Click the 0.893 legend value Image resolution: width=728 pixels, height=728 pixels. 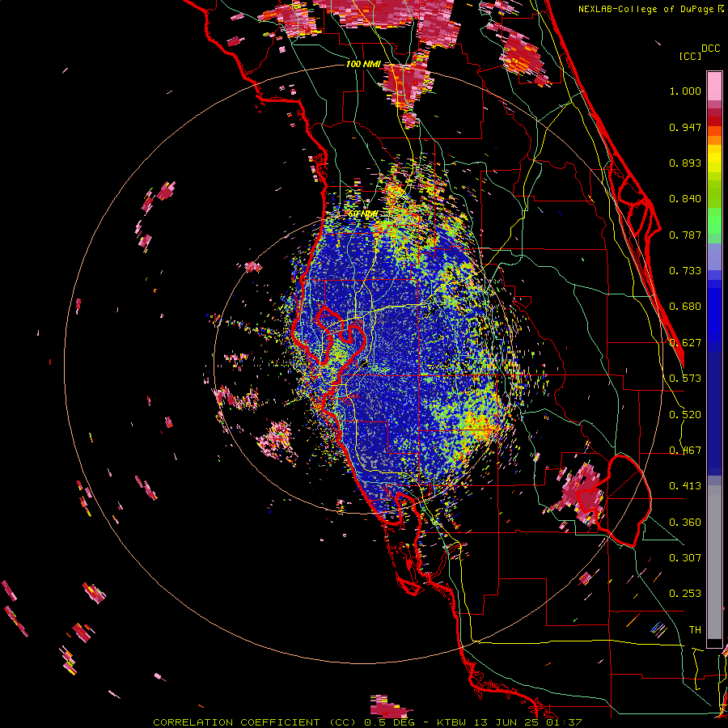point(685,163)
